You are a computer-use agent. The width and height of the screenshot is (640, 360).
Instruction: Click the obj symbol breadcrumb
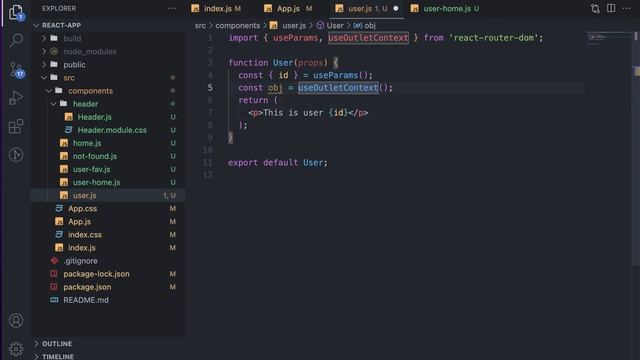(369, 25)
